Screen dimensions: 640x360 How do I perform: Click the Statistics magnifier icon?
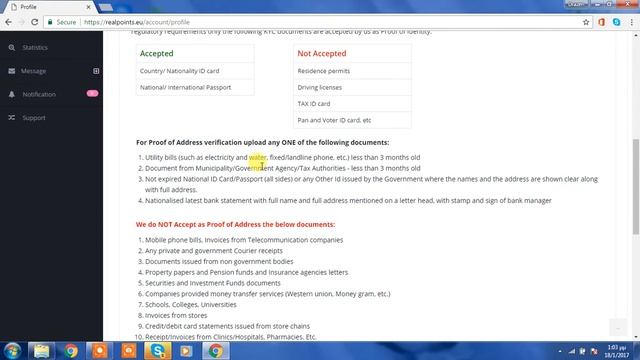(11, 47)
